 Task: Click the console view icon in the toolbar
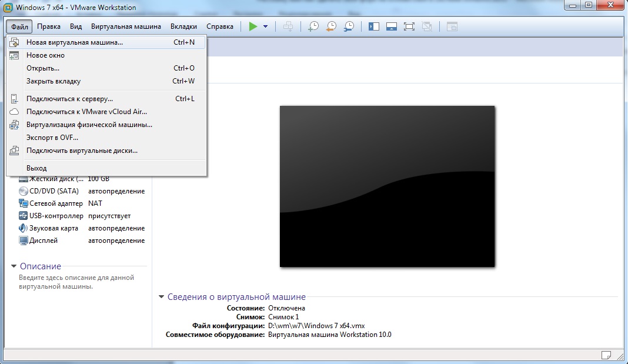coord(452,27)
